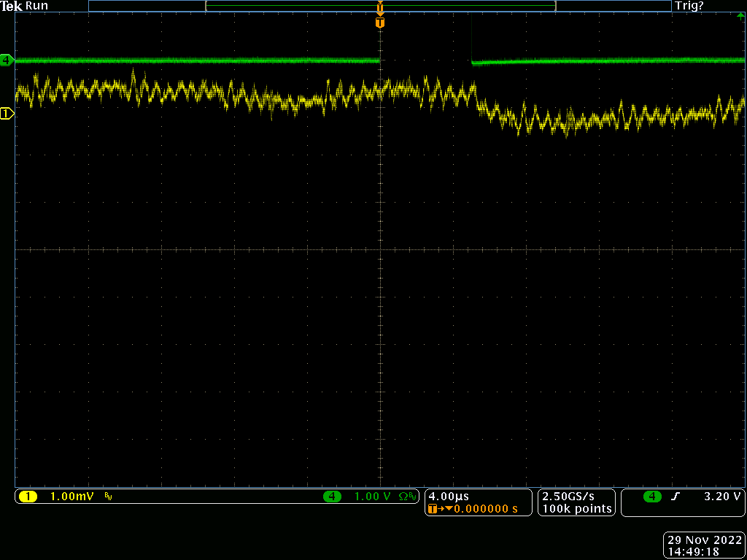This screenshot has width=747, height=560.
Task: Click the green channel 4 badge
Action: pyautogui.click(x=333, y=497)
